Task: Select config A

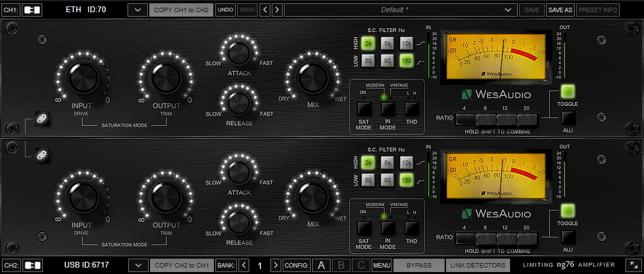Action: point(322,265)
